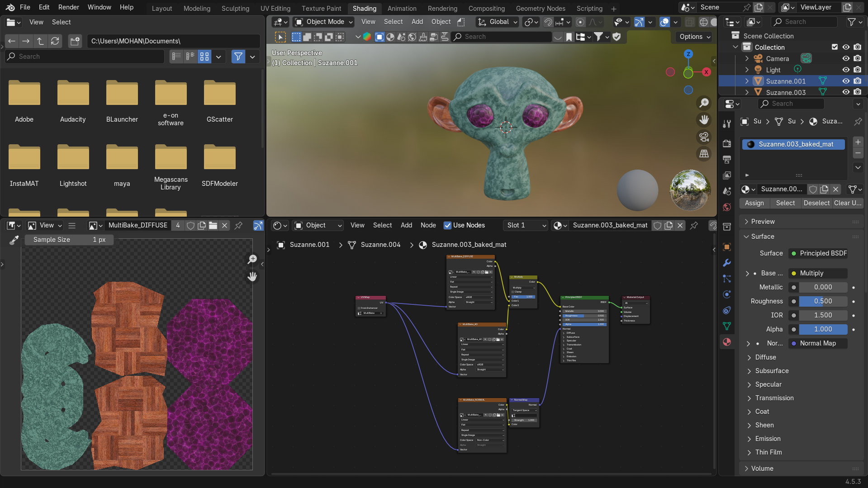This screenshot has height=488, width=868.
Task: Toggle render visibility for Collection
Action: tap(857, 47)
